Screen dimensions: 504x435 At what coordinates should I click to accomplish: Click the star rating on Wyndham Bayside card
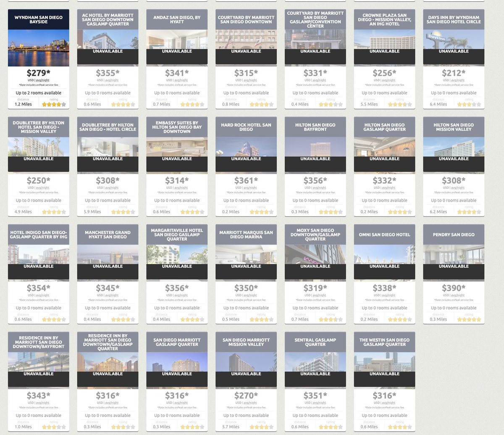[x=54, y=104]
